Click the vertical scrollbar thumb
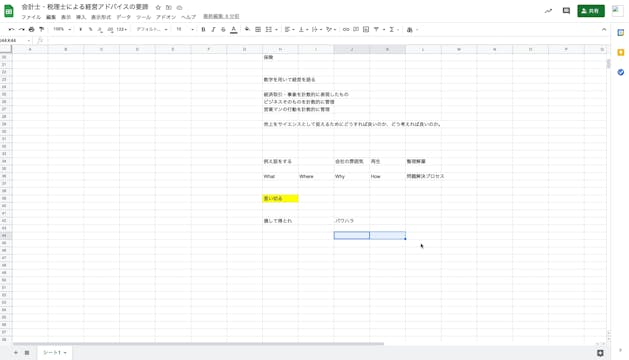 [x=608, y=63]
